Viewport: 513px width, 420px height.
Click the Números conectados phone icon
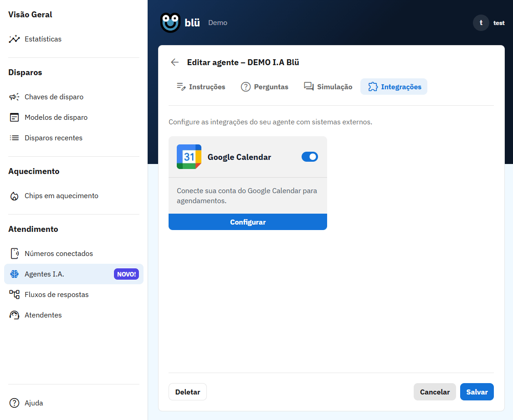pyautogui.click(x=15, y=254)
